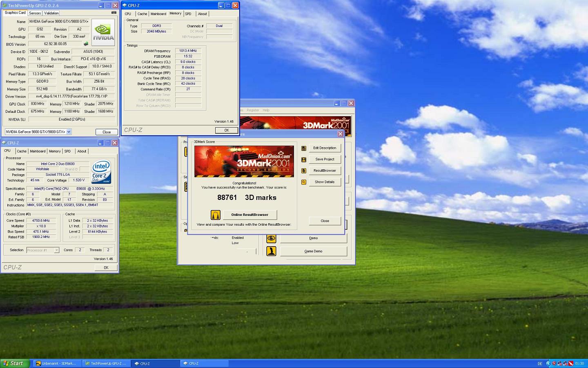Viewport: 588px width, 368px height.
Task: Open the Cache tab in the lower CPU-Z window
Action: (22, 151)
